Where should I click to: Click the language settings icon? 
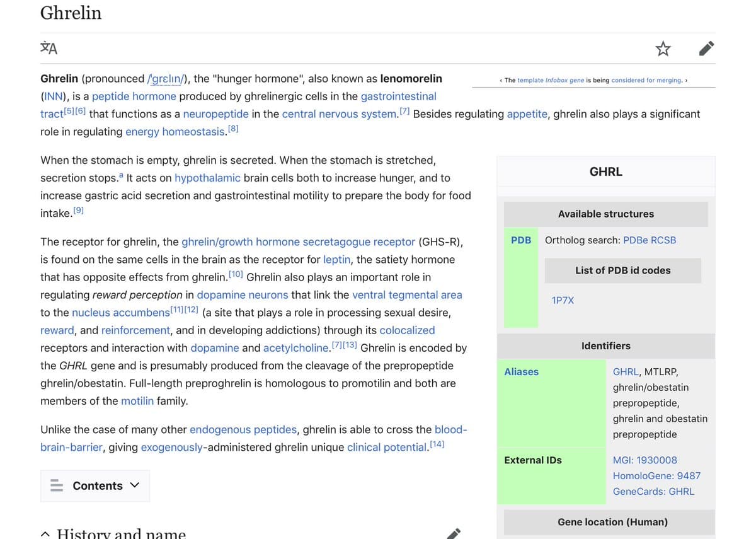pos(49,48)
